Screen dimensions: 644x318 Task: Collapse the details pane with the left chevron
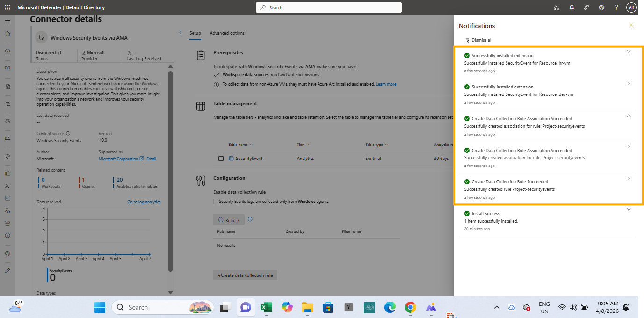[181, 33]
